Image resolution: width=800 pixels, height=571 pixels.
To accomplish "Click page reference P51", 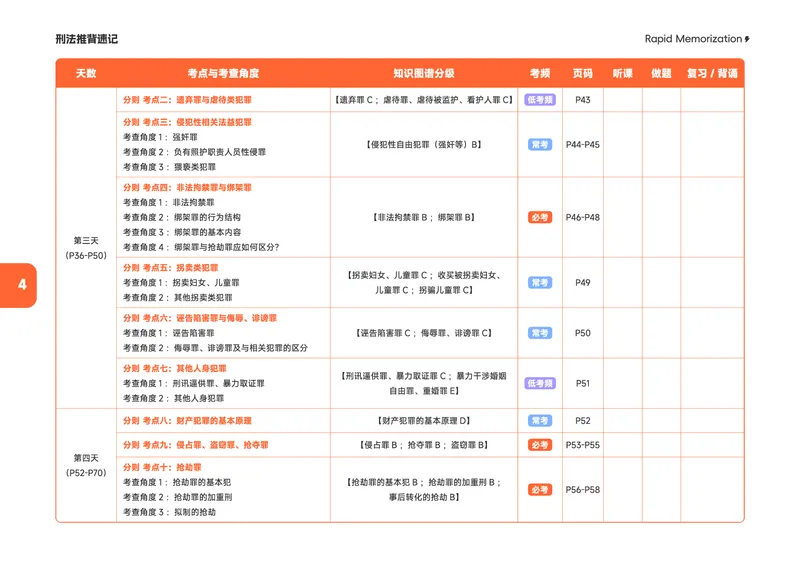I will [583, 383].
